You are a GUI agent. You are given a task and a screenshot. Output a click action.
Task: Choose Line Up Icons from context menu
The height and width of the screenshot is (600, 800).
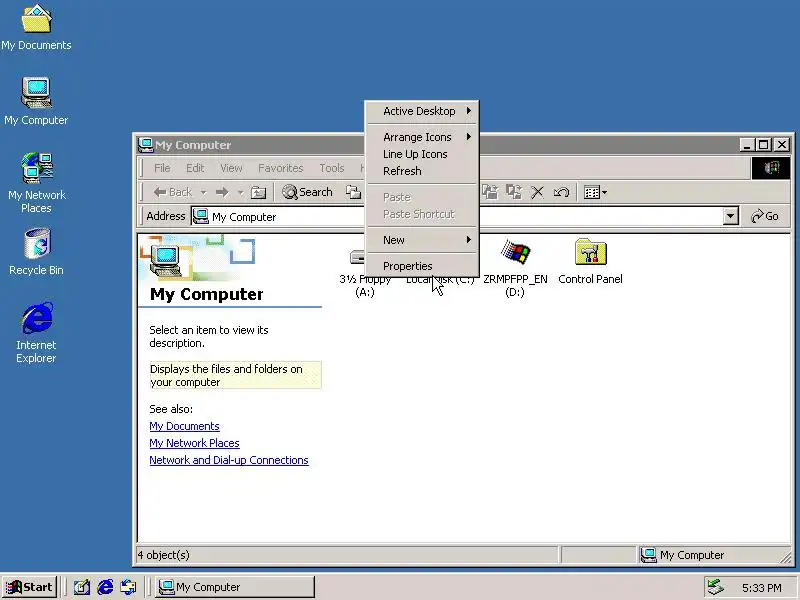pos(422,154)
